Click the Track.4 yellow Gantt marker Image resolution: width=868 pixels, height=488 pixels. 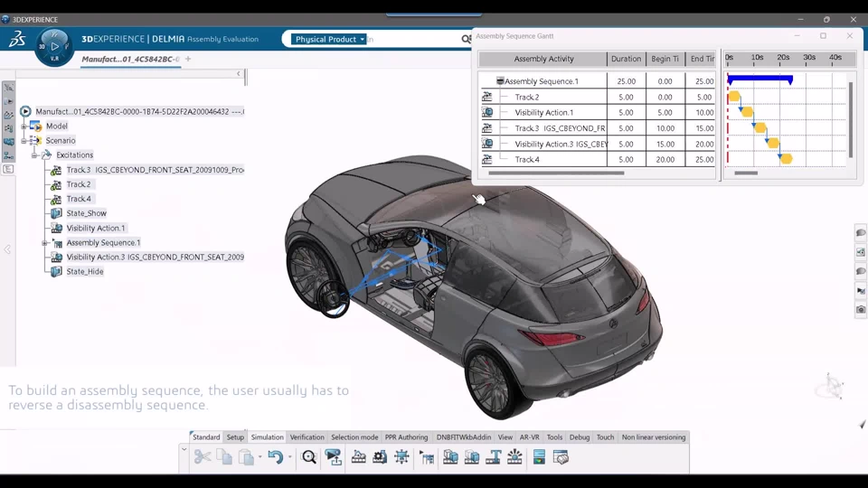click(x=786, y=159)
